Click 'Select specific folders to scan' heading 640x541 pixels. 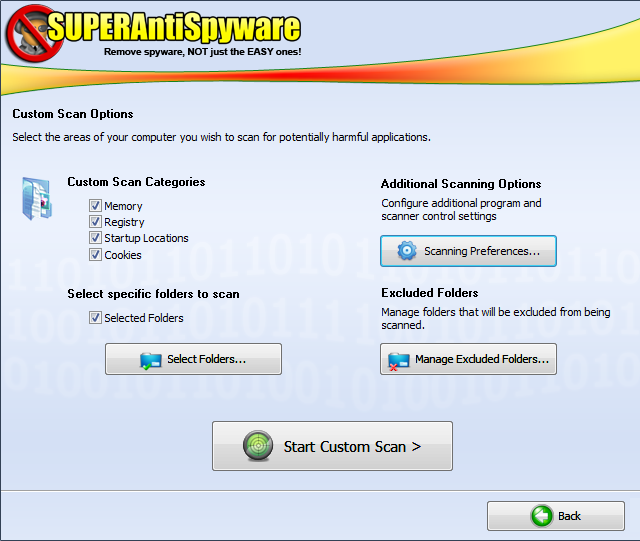(x=153, y=294)
